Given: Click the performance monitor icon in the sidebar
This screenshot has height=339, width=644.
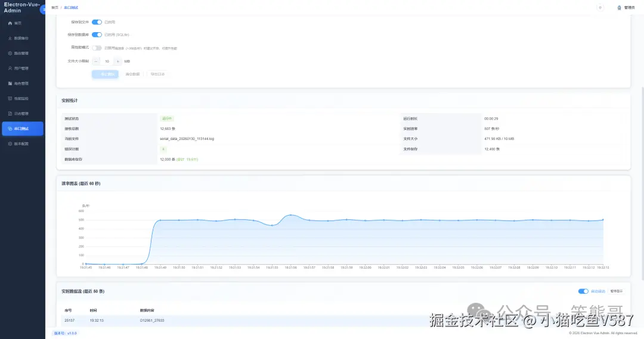Looking at the screenshot, I should [10, 98].
